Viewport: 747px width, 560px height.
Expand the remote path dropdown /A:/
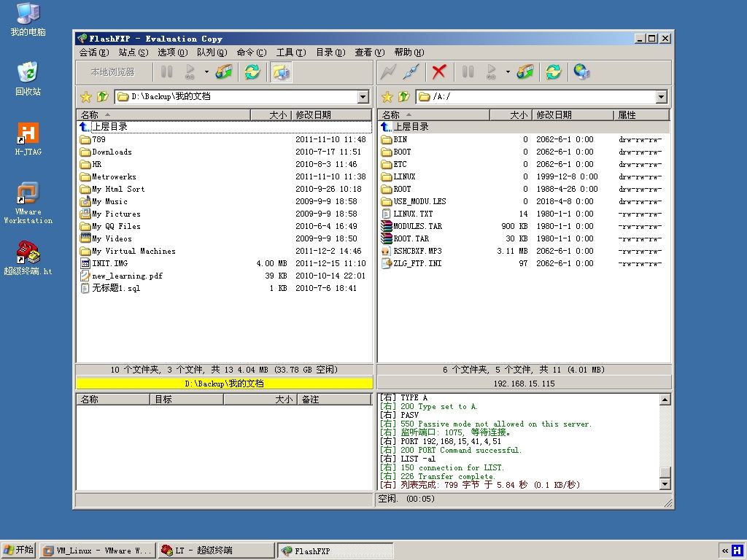click(x=661, y=97)
